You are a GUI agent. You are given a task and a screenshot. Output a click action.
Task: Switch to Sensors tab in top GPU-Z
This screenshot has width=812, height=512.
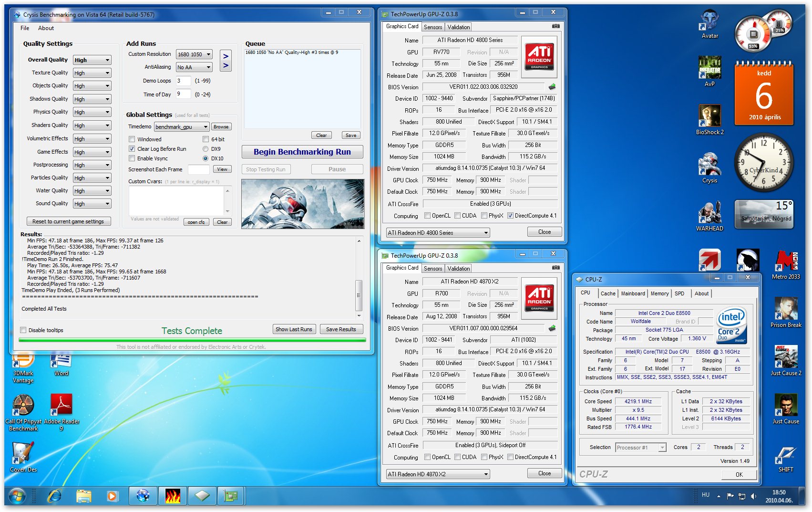pyautogui.click(x=433, y=27)
